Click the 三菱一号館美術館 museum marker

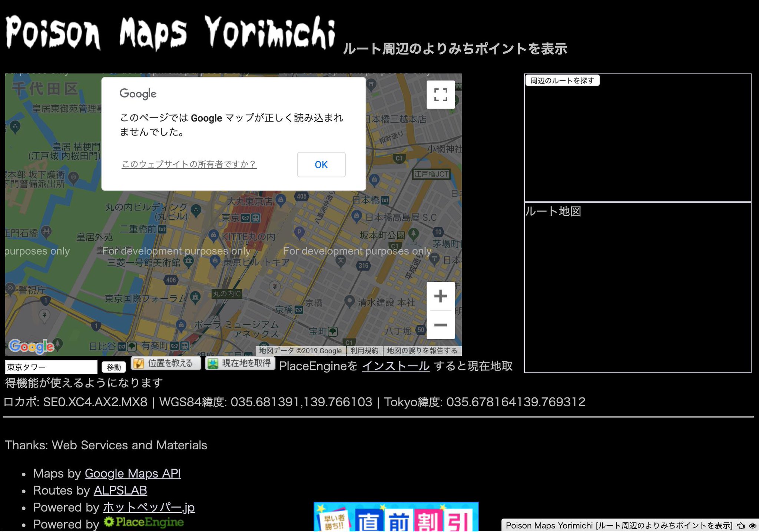point(189,261)
